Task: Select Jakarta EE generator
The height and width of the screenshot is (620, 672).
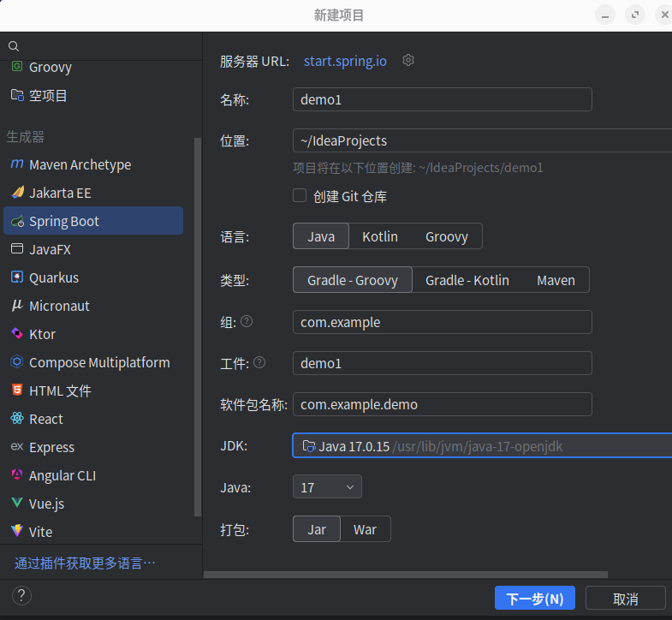Action: tap(93, 193)
